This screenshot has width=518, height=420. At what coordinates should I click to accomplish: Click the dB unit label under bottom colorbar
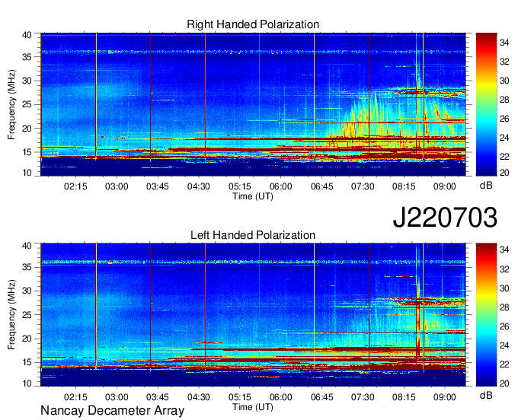(x=486, y=396)
